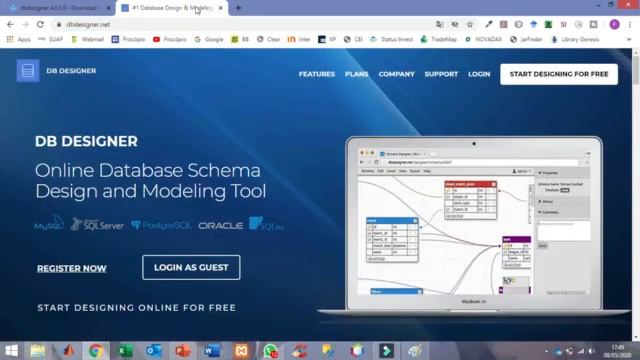This screenshot has height=360, width=640.
Task: Show hidden system tray icons
Action: pos(546,351)
